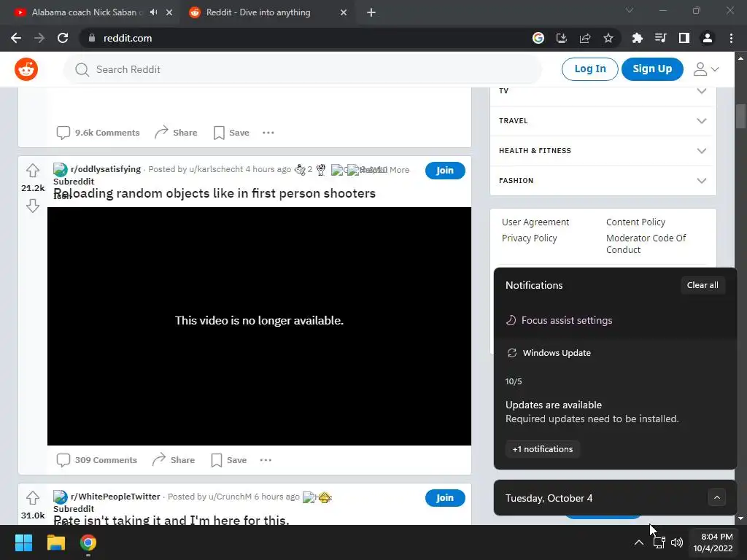Viewport: 747px width, 560px height.
Task: Open Chrome three-dot menu
Action: pyautogui.click(x=731, y=38)
